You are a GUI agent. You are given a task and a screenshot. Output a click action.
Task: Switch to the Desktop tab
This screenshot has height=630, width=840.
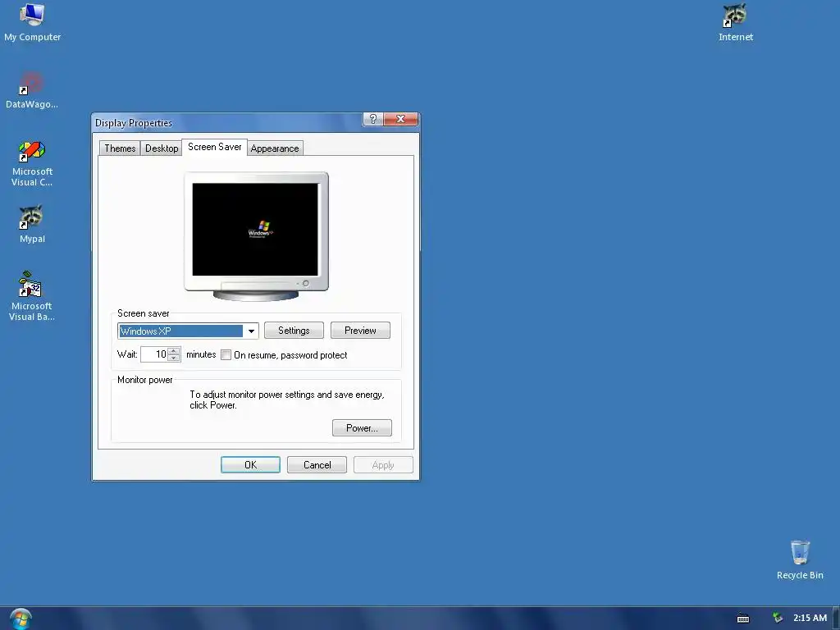[x=162, y=148]
